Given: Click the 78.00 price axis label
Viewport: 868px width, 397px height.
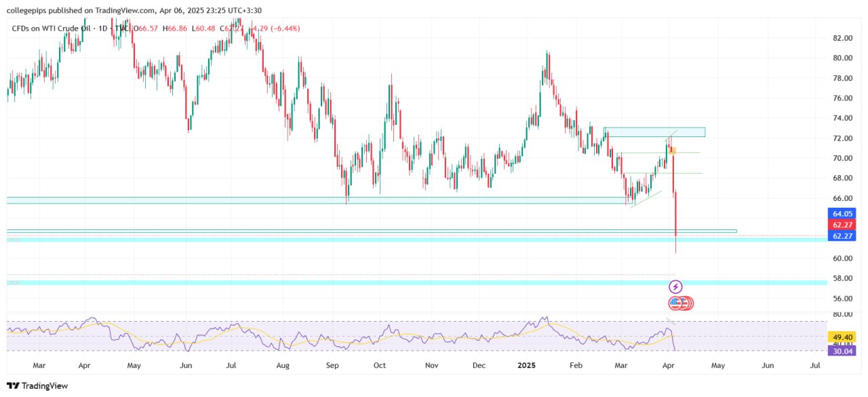Looking at the screenshot, I should tap(844, 78).
